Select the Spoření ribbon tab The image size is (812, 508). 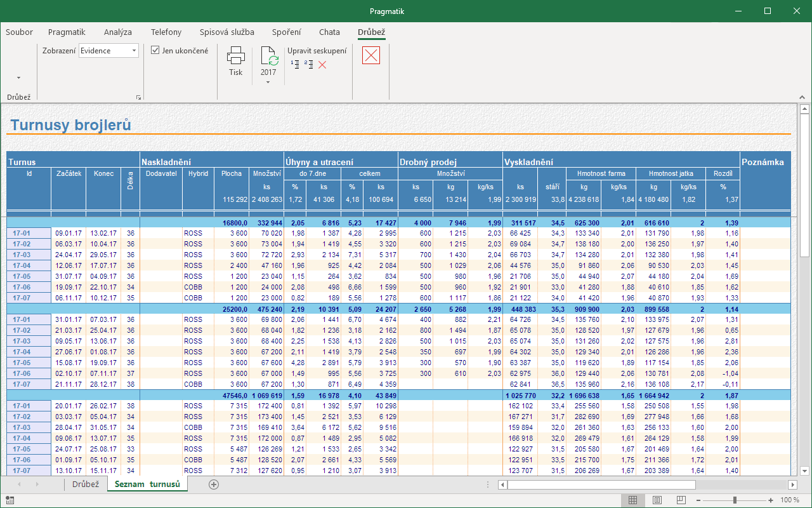(x=287, y=32)
